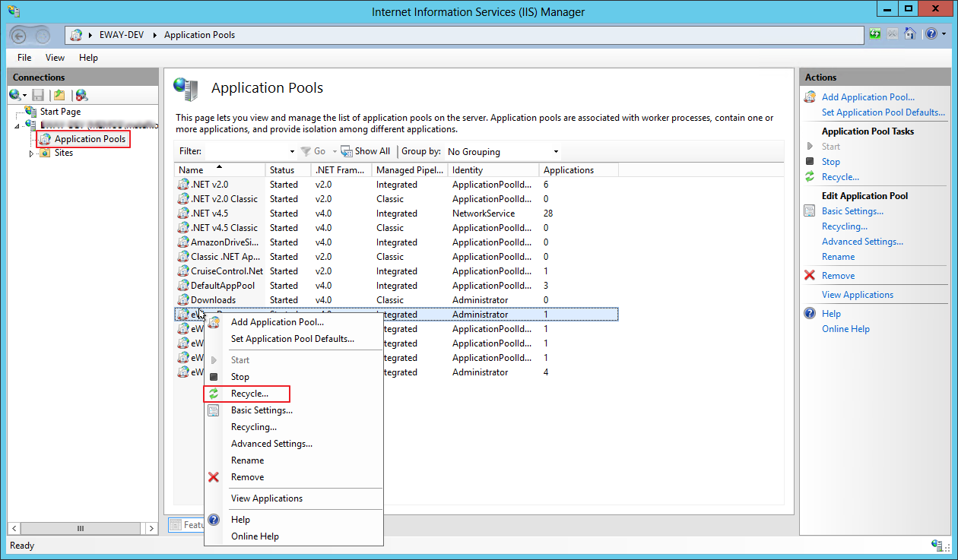Viewport: 958px width, 560px height.
Task: Open the Group by No Grouping dropdown
Action: [503, 151]
